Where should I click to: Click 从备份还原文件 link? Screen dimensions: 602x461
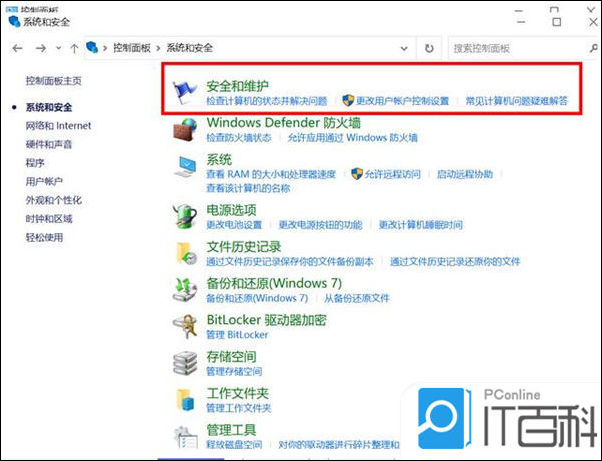pos(357,298)
